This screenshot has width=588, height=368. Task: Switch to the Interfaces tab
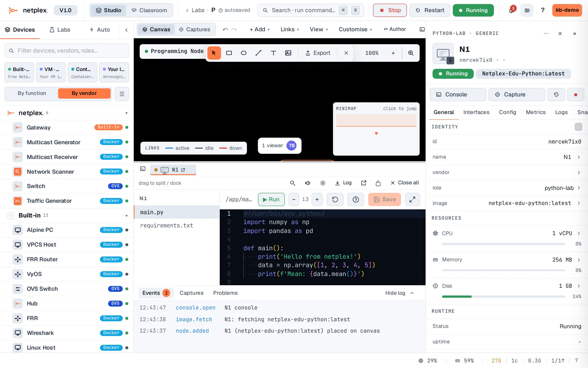click(476, 112)
